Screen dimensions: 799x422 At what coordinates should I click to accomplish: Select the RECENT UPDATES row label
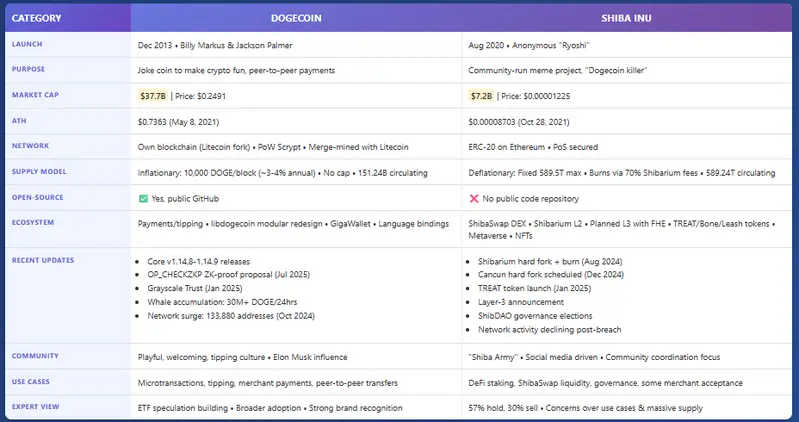[x=46, y=259]
